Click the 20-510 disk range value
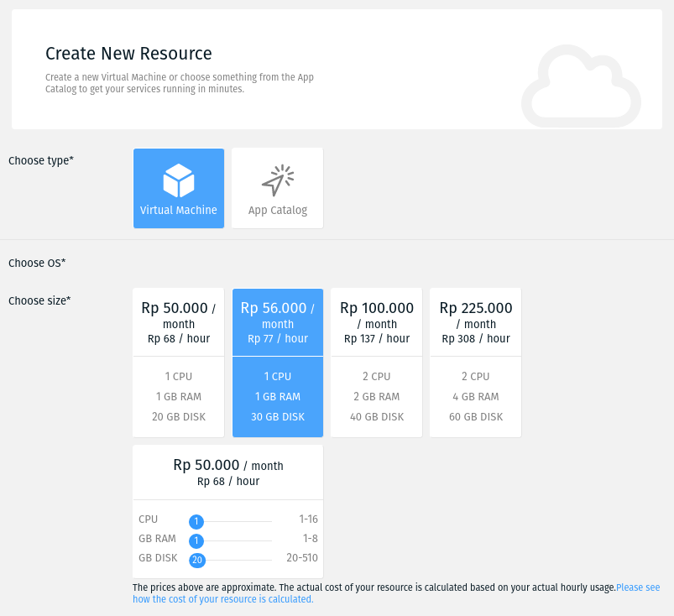674x616 pixels. click(302, 557)
